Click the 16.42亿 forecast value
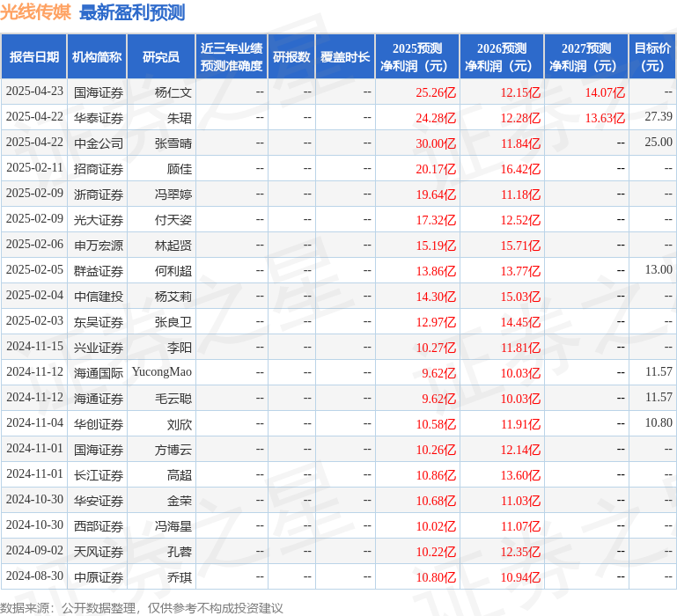Screen dimensions: 677x616 coord(520,168)
